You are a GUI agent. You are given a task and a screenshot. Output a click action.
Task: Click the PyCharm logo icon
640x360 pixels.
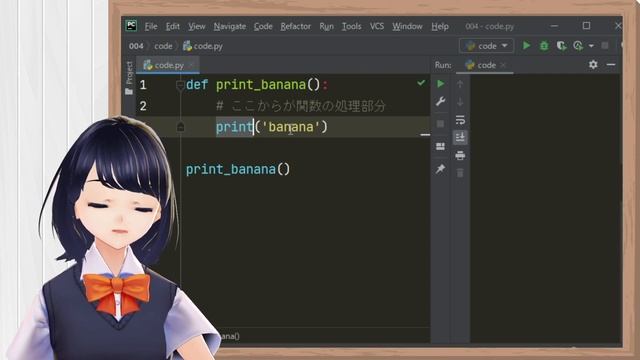[x=131, y=26]
